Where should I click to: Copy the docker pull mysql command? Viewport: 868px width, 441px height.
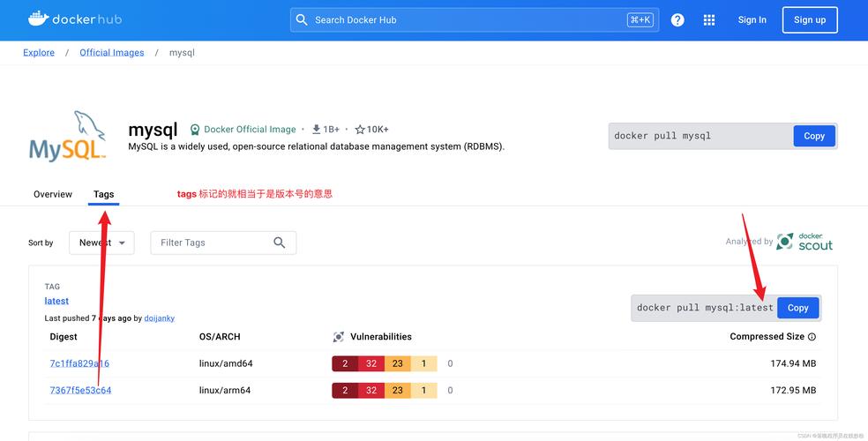pos(814,136)
